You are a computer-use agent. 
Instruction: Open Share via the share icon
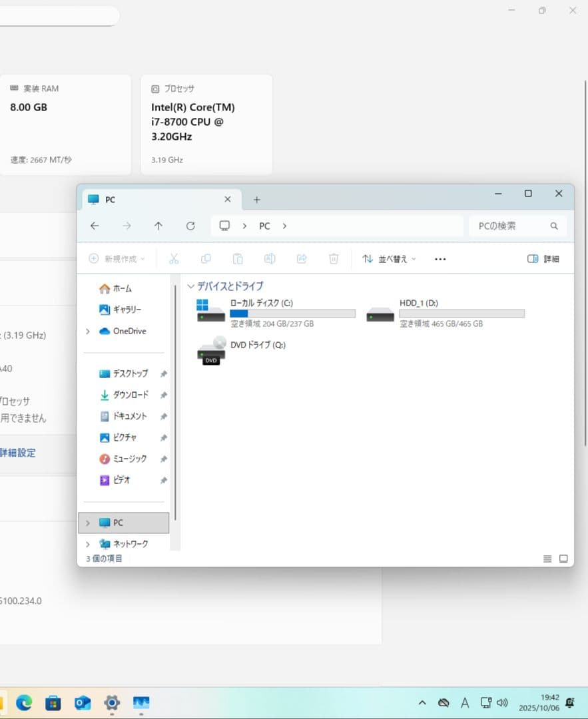(x=302, y=258)
